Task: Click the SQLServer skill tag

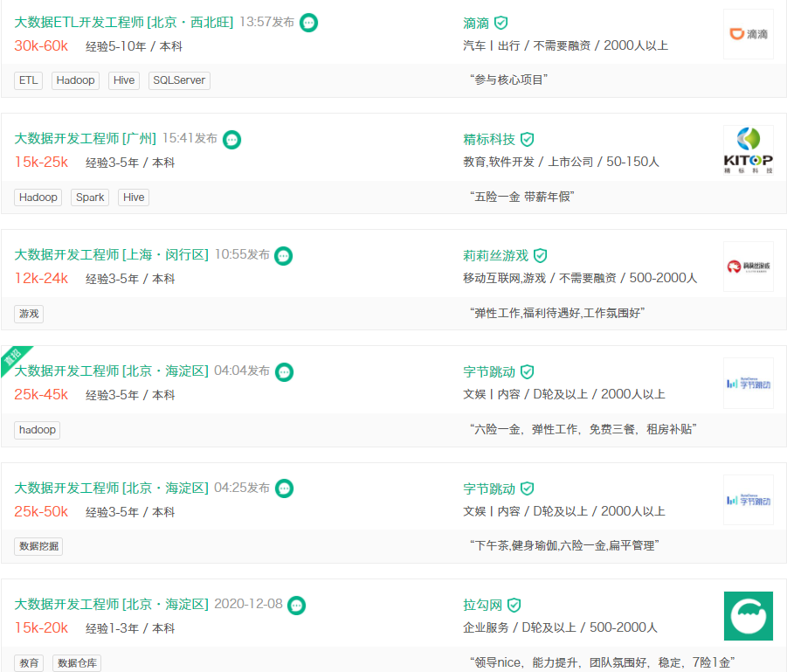Action: click(x=179, y=80)
